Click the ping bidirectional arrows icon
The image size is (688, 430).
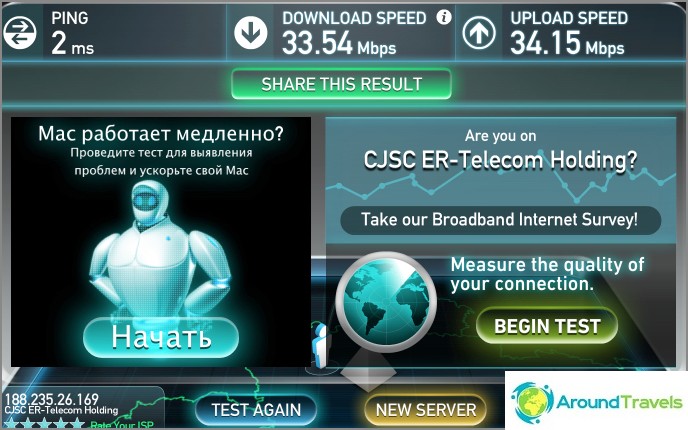click(20, 32)
